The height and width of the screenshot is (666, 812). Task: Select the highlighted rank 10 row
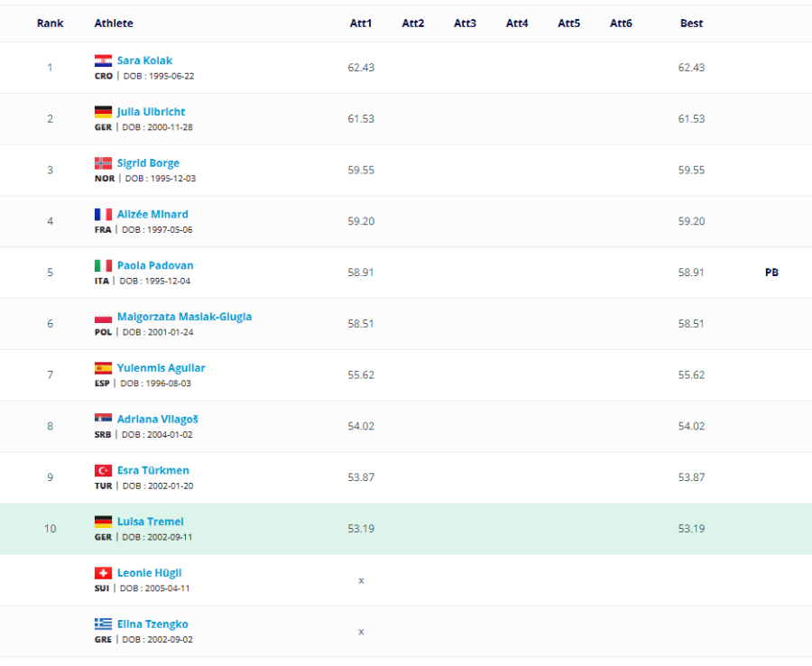click(406, 529)
